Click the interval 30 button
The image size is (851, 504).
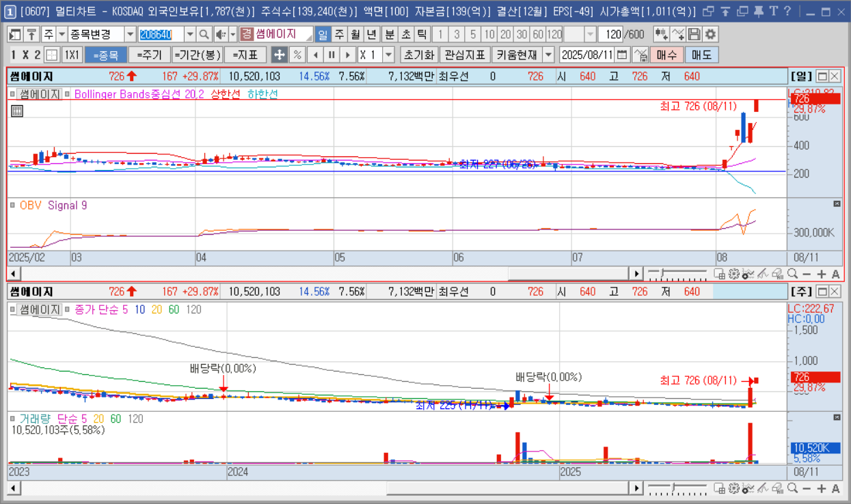(x=522, y=34)
